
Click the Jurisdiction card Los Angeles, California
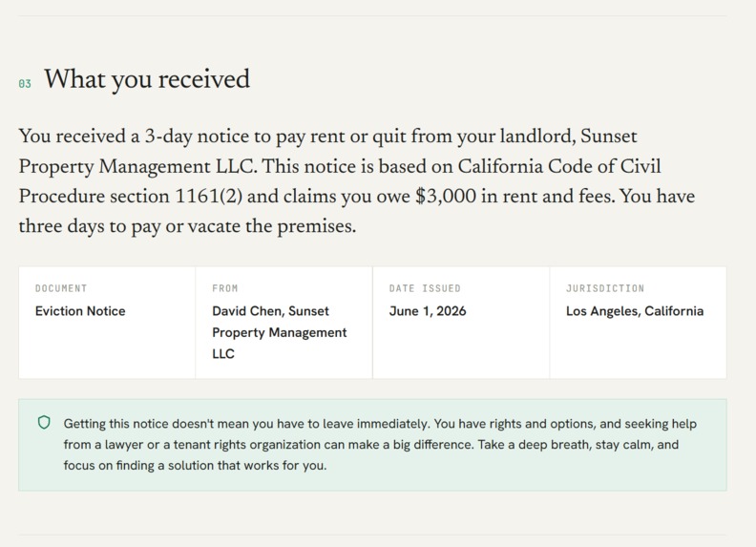pyautogui.click(x=638, y=323)
